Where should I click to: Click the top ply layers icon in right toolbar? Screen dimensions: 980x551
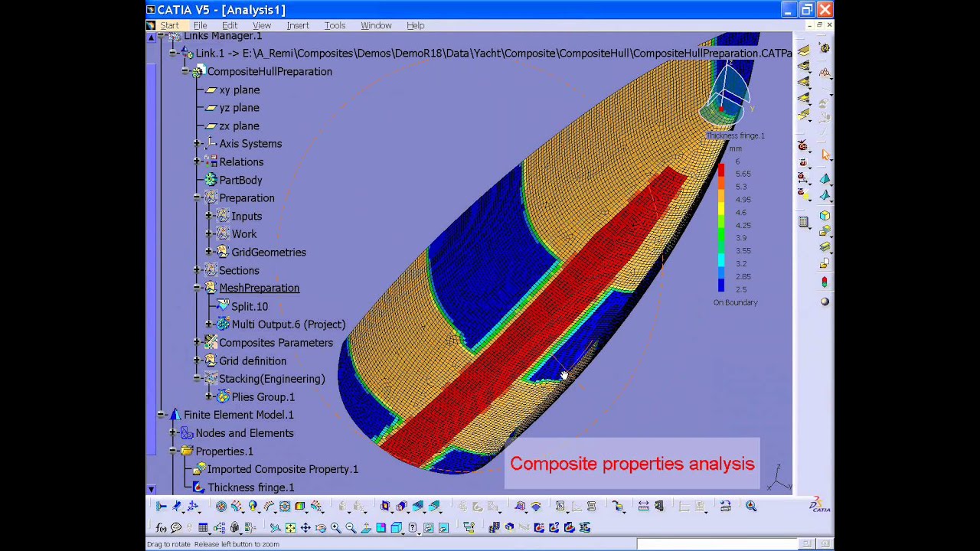803,50
